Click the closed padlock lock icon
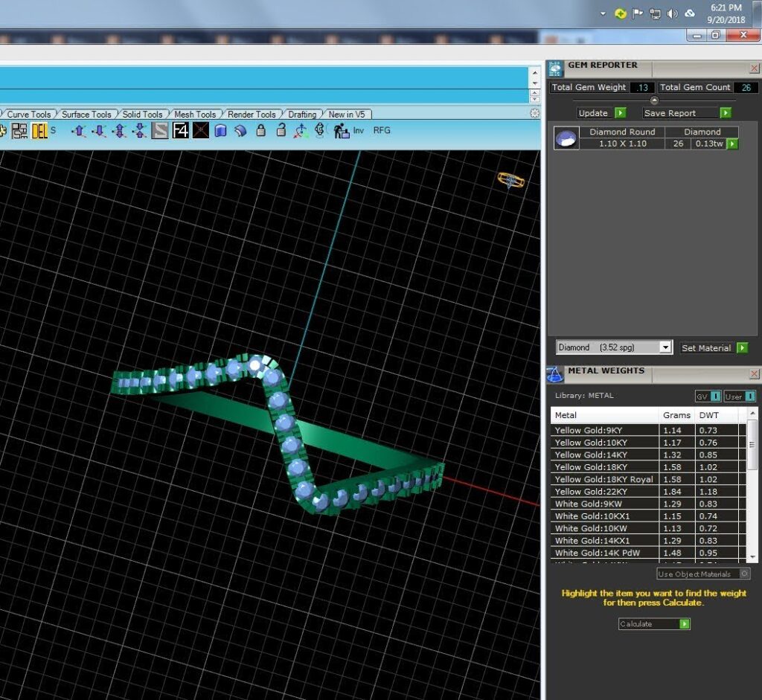 pos(261,130)
